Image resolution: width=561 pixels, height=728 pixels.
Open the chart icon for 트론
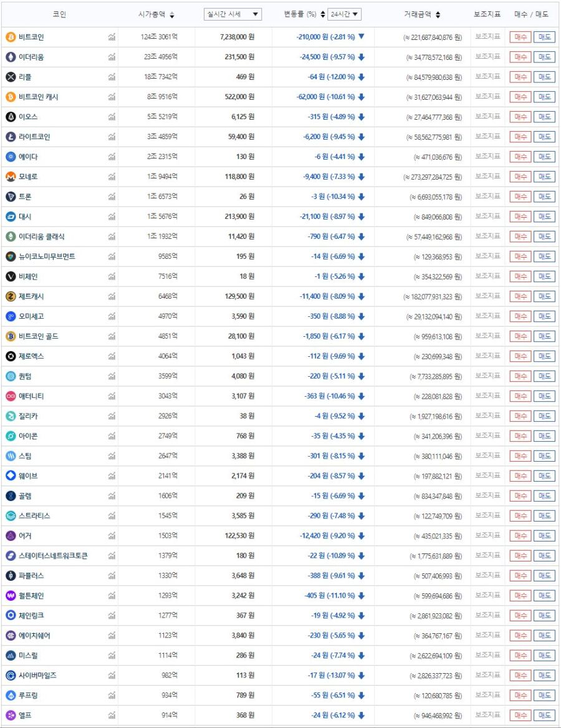[112, 197]
